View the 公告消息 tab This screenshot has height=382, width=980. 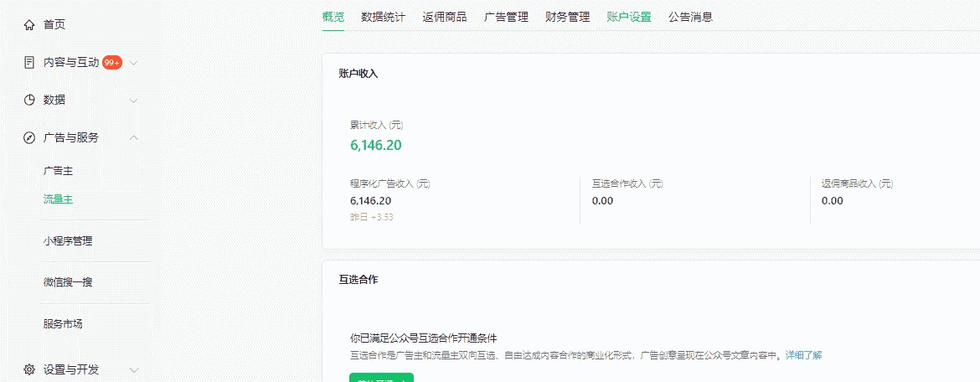[x=690, y=17]
